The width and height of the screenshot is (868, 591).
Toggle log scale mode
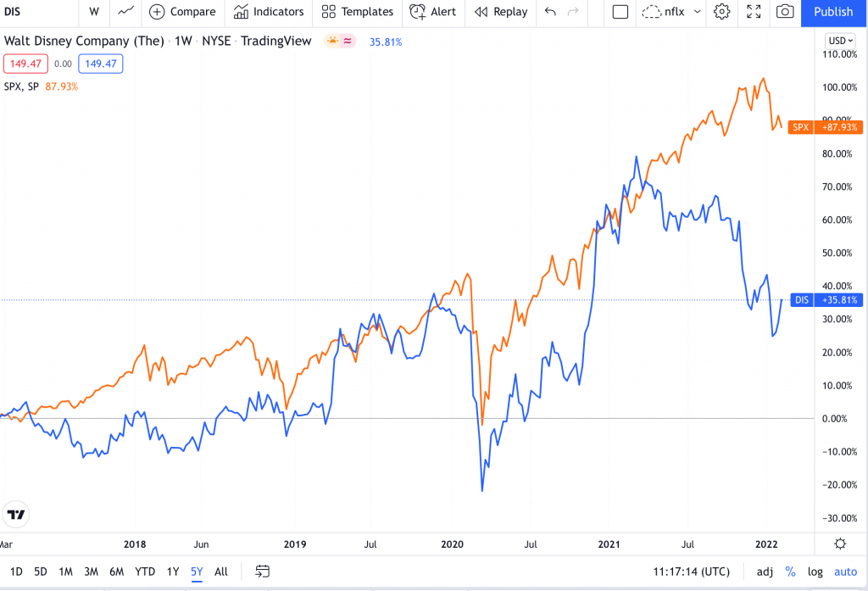pos(815,571)
